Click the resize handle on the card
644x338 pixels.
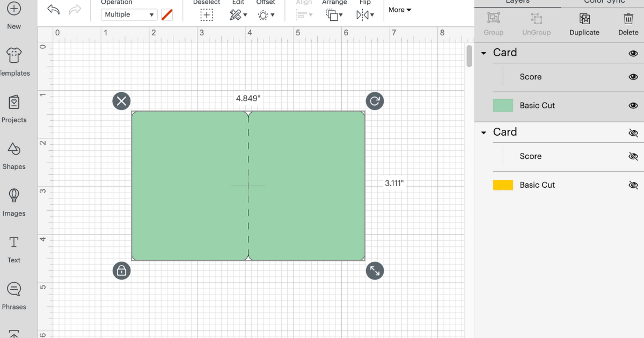[x=375, y=270]
